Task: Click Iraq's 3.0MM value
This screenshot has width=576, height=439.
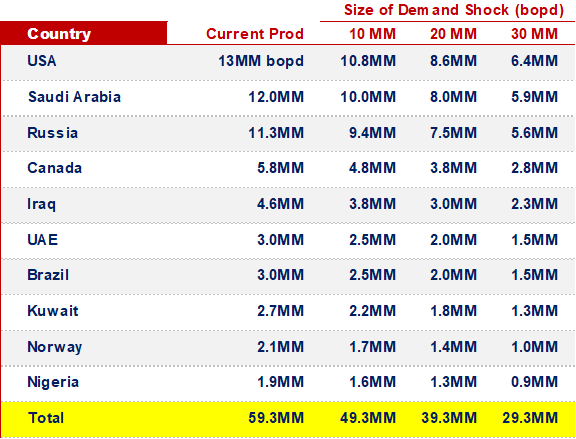Action: (453, 204)
